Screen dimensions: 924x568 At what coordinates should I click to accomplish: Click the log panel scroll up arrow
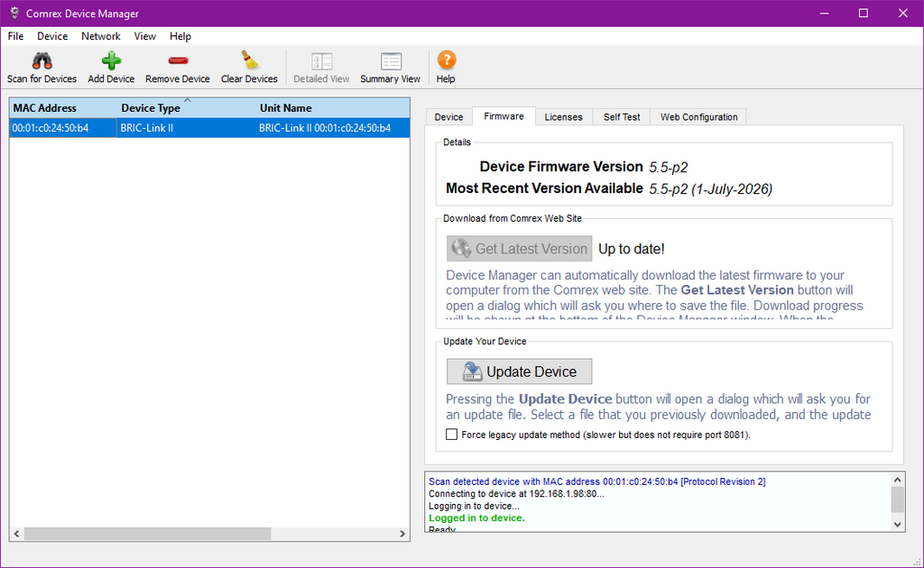pyautogui.click(x=898, y=481)
